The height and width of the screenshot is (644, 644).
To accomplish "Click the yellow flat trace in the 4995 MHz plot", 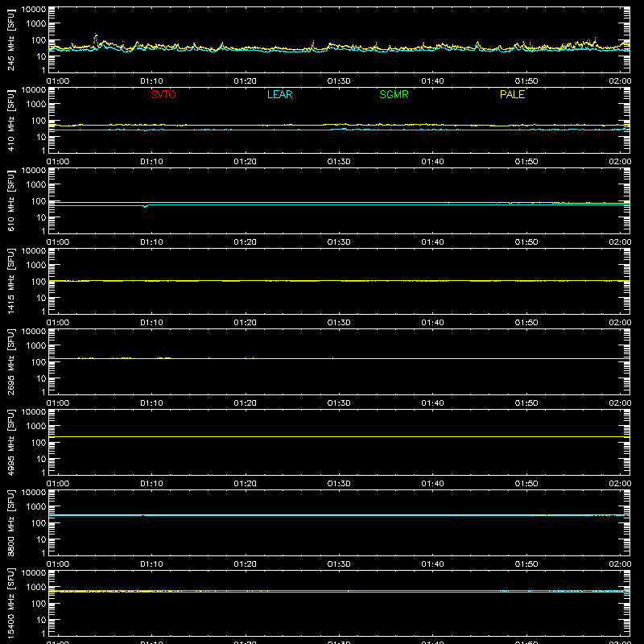I will click(x=339, y=436).
